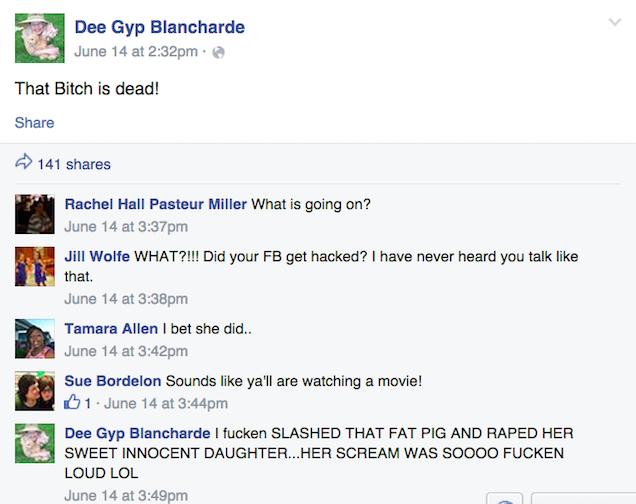Click comment timestamp June 14 at 3:38pm

(x=126, y=299)
